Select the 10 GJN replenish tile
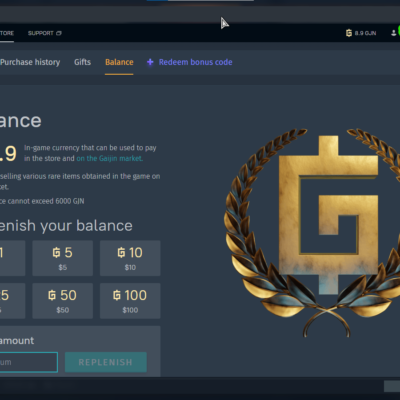Screen dimensions: 400x400 130,258
